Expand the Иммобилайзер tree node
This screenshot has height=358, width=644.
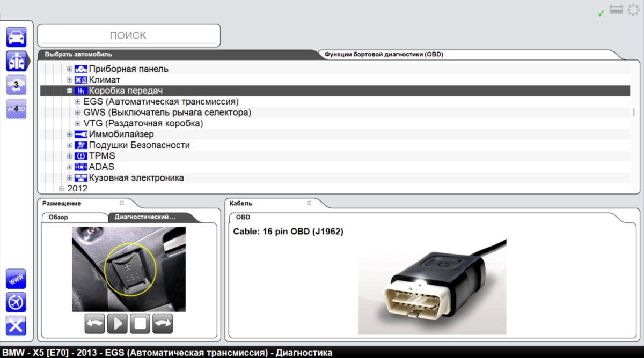(69, 135)
